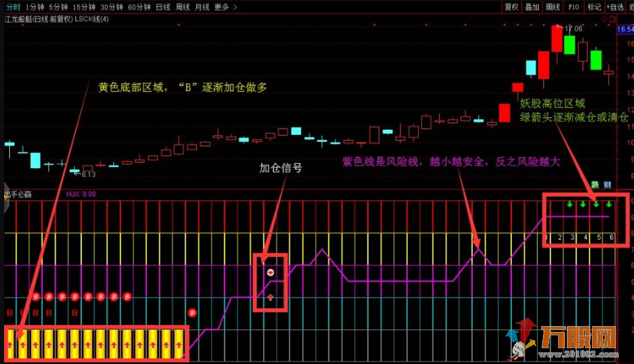Click the green 跌 marker
The width and height of the screenshot is (634, 364).
coord(595,185)
